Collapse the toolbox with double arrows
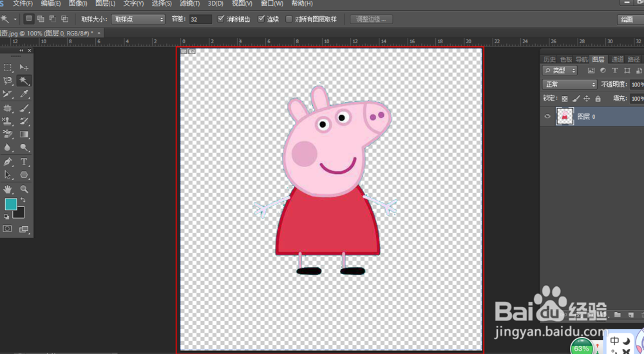The height and width of the screenshot is (354, 644). coord(21,50)
